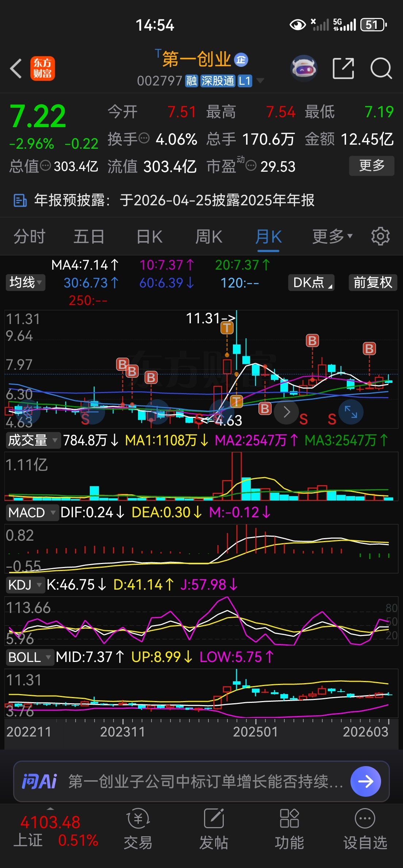Tap the next arrow circle on chart

[287, 412]
